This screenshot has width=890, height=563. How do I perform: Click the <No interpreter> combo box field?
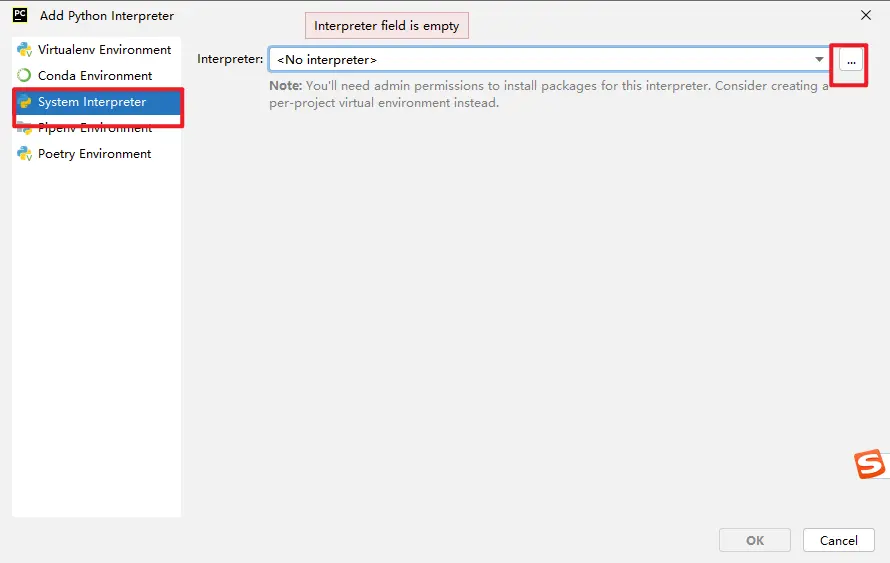point(549,60)
